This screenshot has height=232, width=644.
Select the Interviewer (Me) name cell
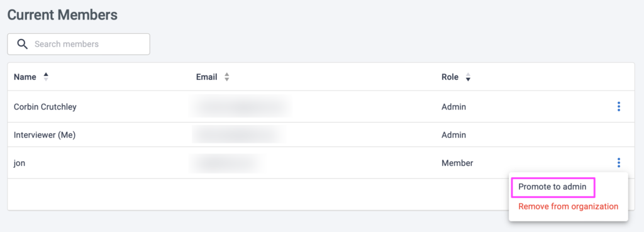tap(45, 135)
